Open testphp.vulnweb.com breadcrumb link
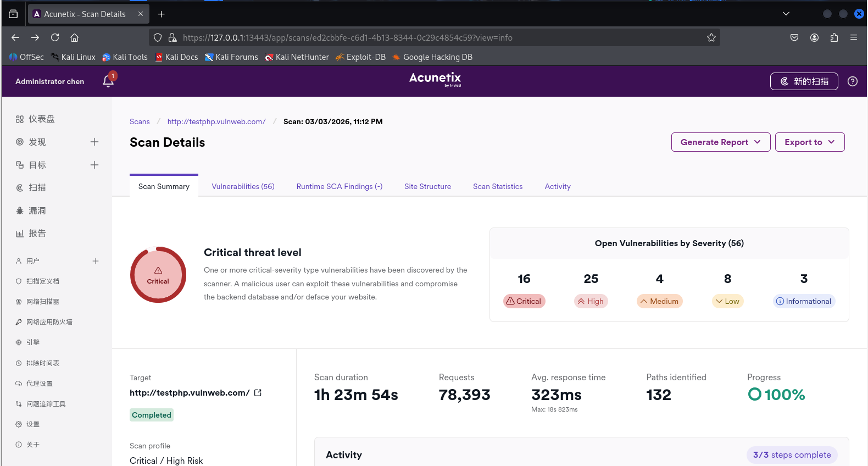The height and width of the screenshot is (466, 868). coord(216,122)
